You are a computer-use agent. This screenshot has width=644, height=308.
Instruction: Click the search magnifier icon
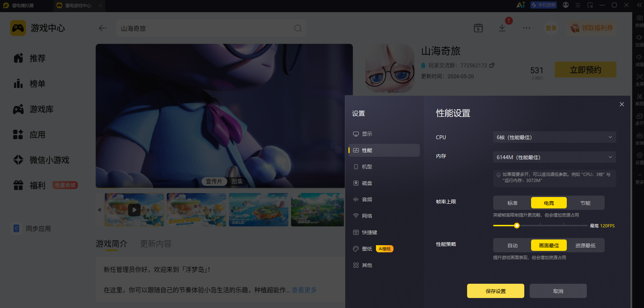[298, 28]
